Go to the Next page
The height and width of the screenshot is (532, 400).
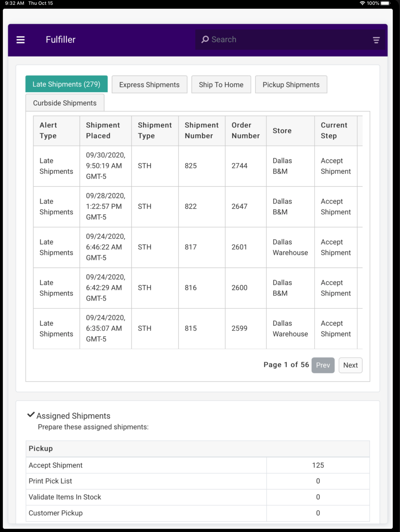point(351,365)
